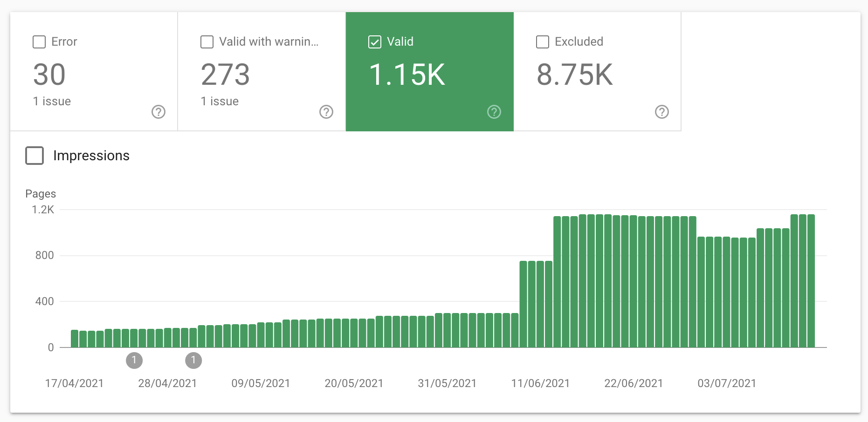This screenshot has width=868, height=422.
Task: Click the 1.15K valid pages count
Action: tap(407, 75)
